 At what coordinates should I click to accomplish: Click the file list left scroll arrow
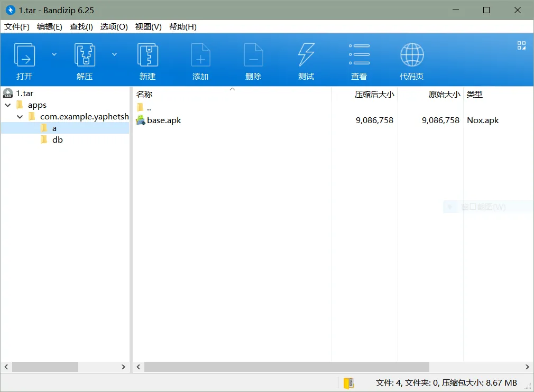[x=139, y=367]
